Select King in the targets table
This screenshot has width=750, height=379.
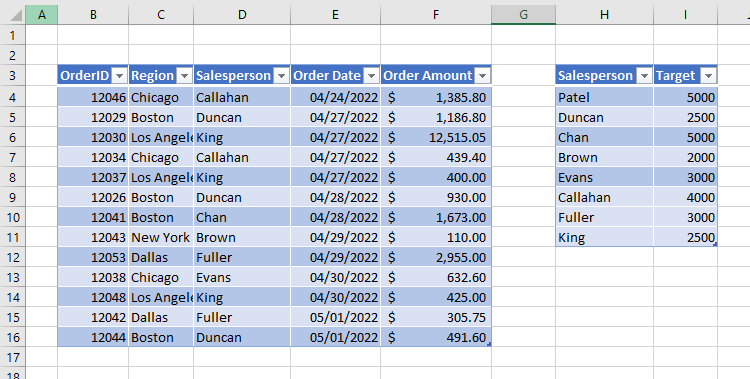(x=605, y=237)
